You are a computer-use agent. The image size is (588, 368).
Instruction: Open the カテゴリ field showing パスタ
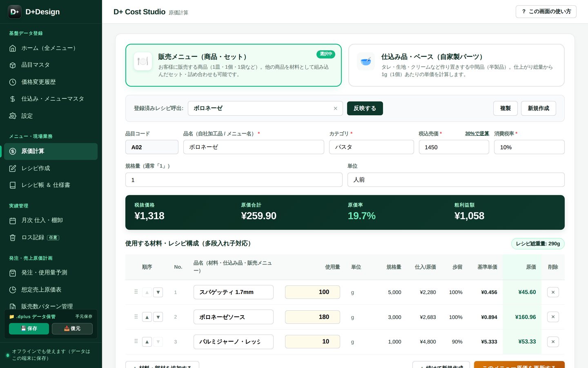coord(372,147)
